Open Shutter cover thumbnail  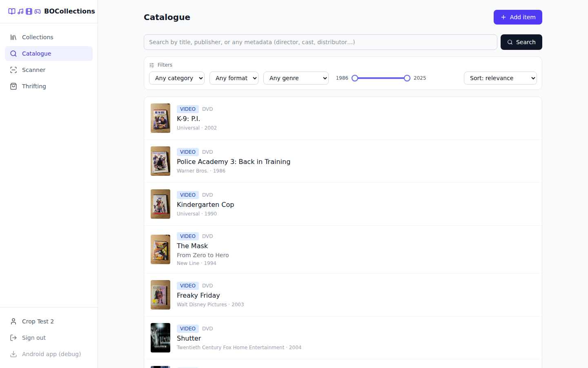160,338
